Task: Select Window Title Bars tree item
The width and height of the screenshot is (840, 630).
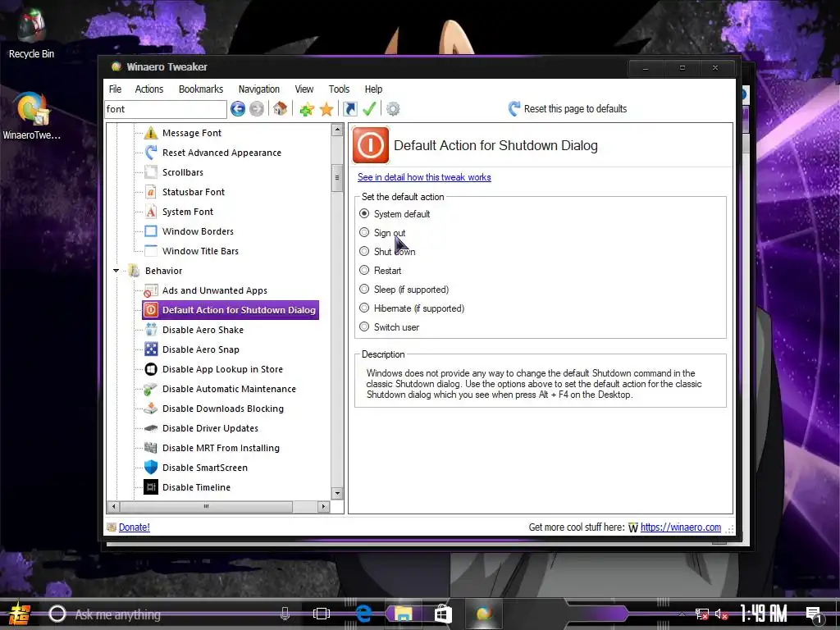Action: 200,251
